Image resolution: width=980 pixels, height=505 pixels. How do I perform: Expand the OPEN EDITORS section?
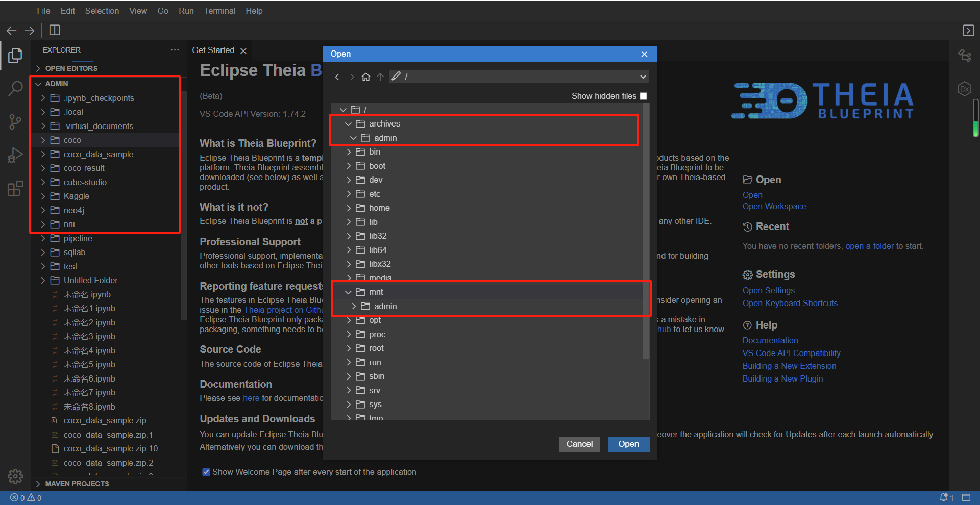tap(38, 68)
